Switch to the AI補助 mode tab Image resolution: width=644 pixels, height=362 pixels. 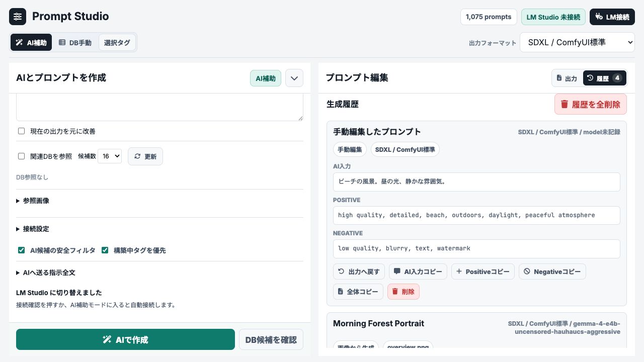[x=31, y=43]
